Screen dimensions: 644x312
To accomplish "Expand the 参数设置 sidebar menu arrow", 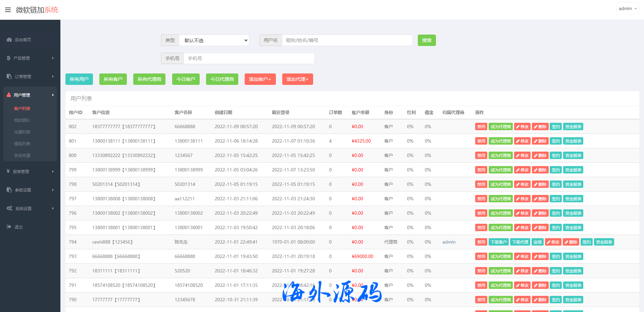I will pyautogui.click(x=53, y=190).
